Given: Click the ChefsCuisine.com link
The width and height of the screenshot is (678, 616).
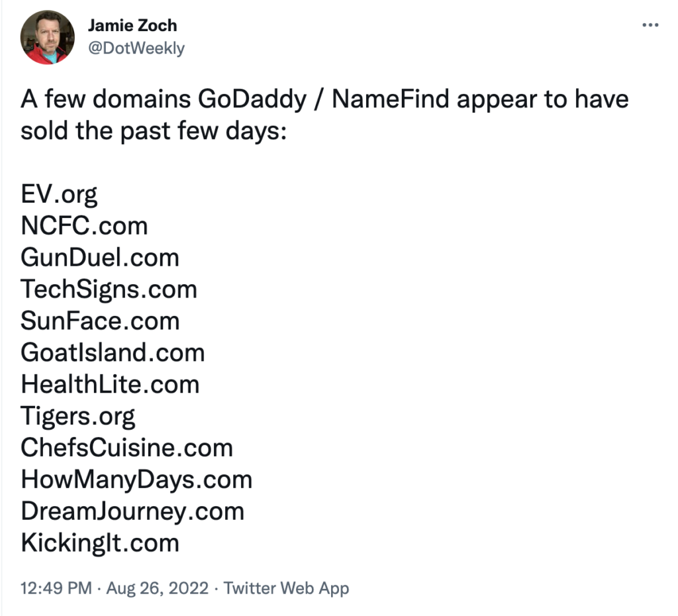Looking at the screenshot, I should click(x=126, y=448).
